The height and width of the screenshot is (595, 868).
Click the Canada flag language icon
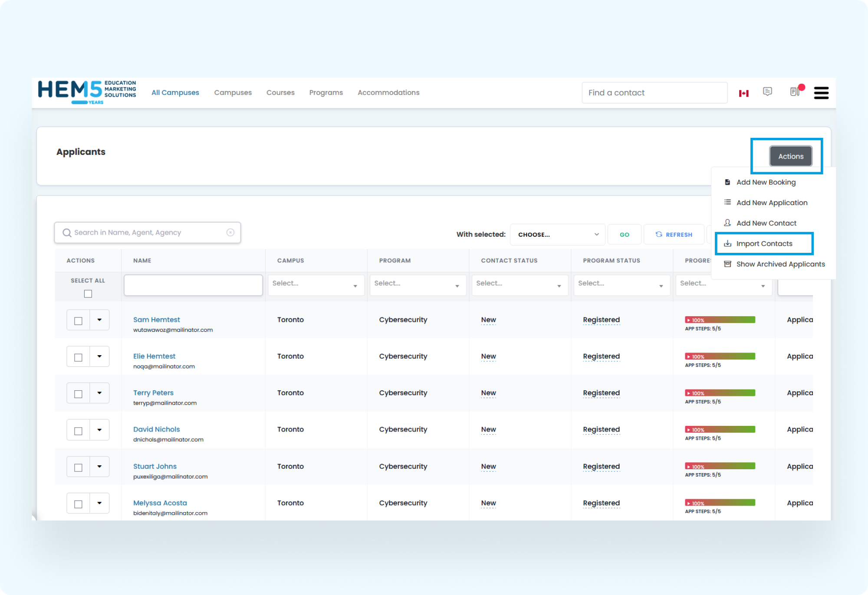(x=743, y=93)
